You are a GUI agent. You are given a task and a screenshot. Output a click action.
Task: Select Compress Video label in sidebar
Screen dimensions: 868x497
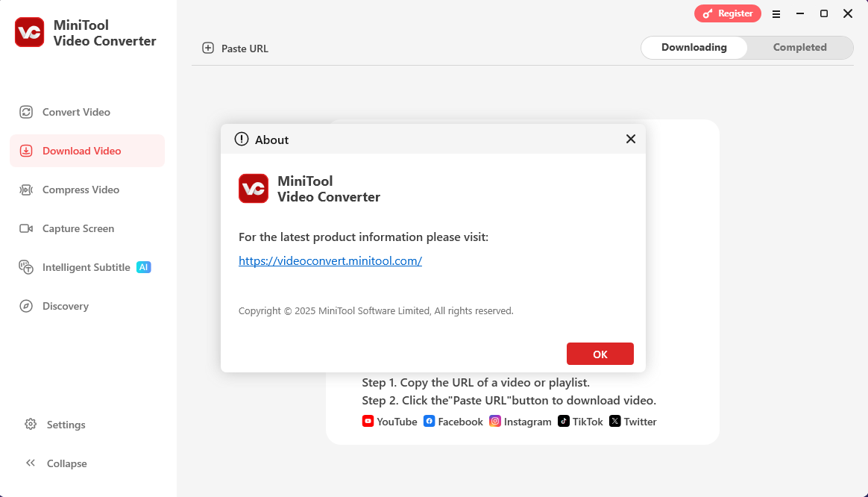[81, 190]
